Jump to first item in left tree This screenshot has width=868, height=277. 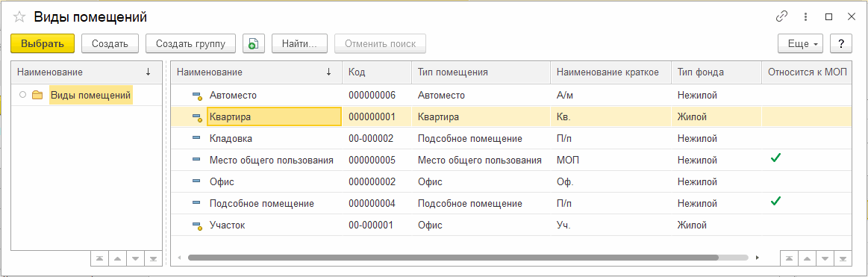[x=99, y=259]
